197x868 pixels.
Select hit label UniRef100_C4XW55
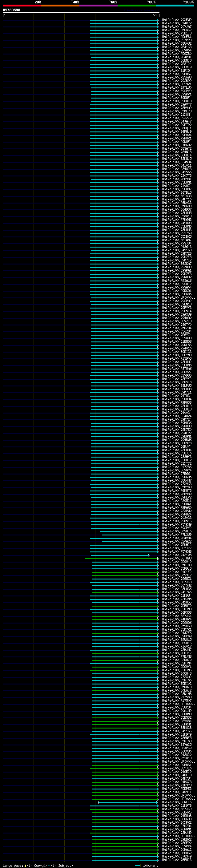(177, 603)
